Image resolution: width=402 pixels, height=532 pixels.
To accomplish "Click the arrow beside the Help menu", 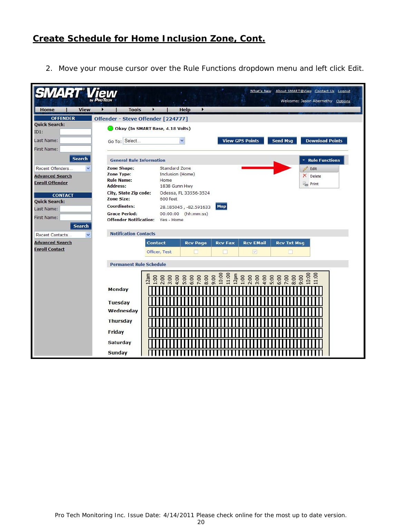I will (x=203, y=110).
